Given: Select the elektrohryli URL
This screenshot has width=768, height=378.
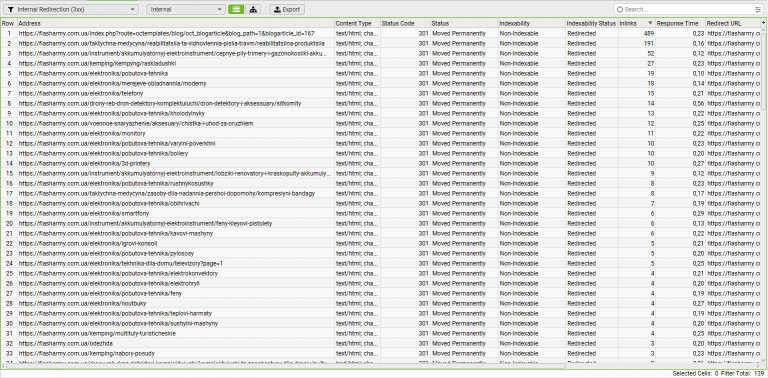Looking at the screenshot, I should pyautogui.click(x=109, y=283).
